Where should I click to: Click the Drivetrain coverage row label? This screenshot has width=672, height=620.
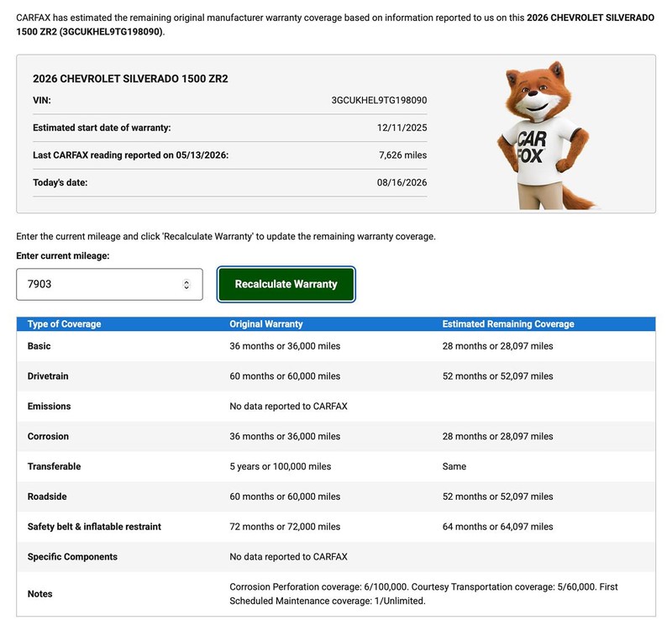(x=48, y=376)
